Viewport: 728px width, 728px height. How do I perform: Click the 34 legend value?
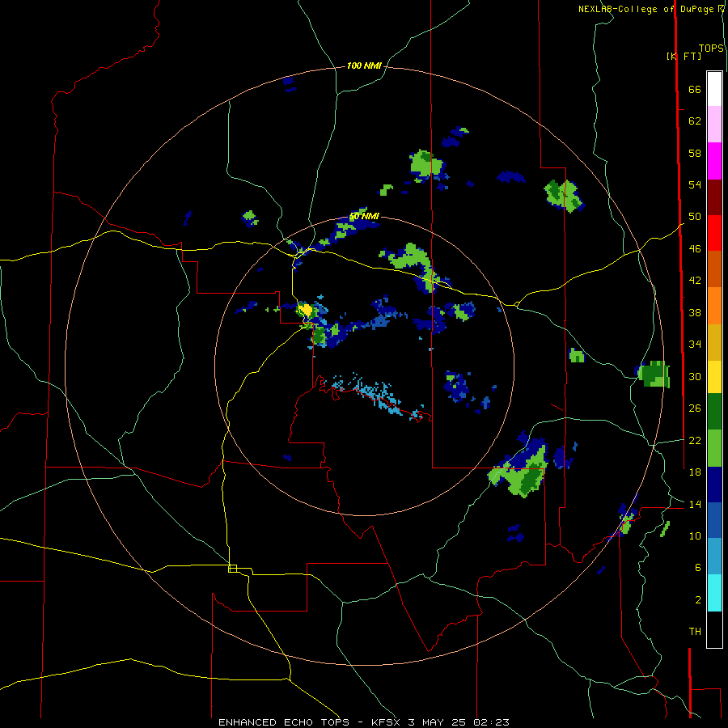[x=695, y=344]
